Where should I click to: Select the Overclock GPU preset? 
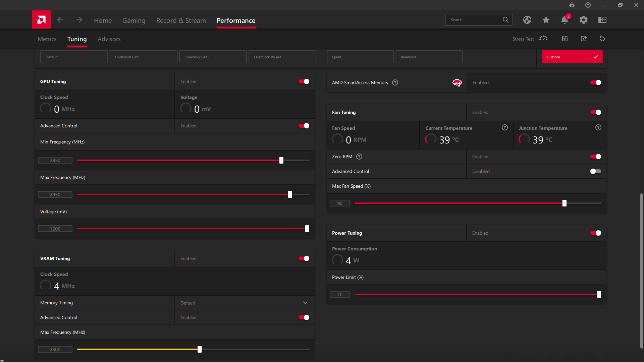click(213, 57)
